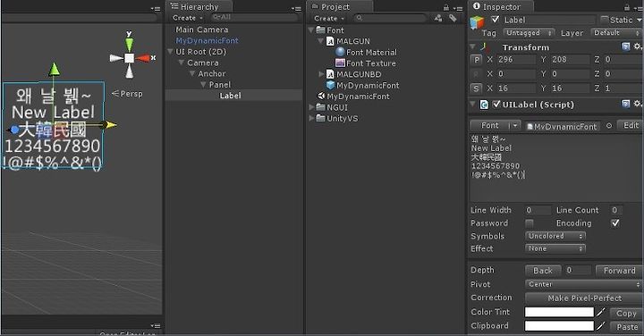Click the Depth Forward button

pyautogui.click(x=619, y=271)
